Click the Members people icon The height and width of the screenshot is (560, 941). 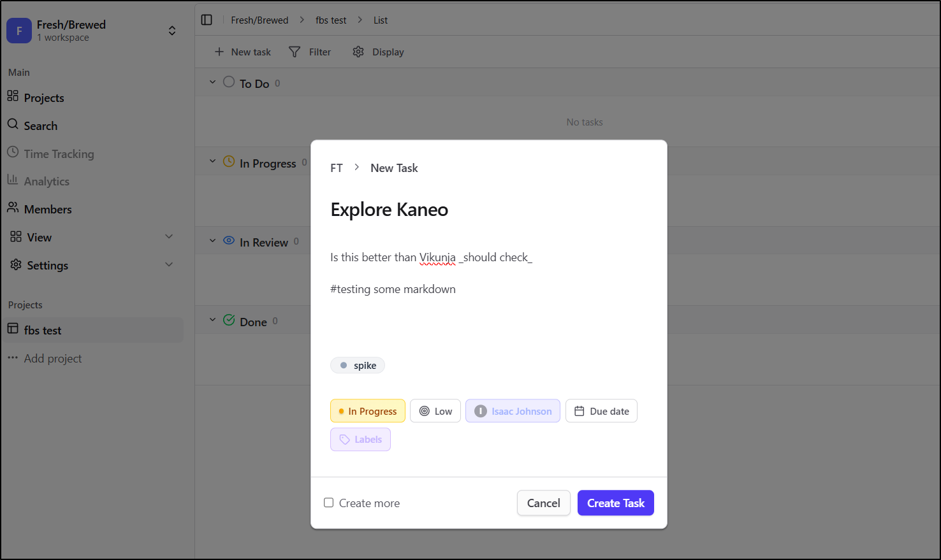(13, 207)
